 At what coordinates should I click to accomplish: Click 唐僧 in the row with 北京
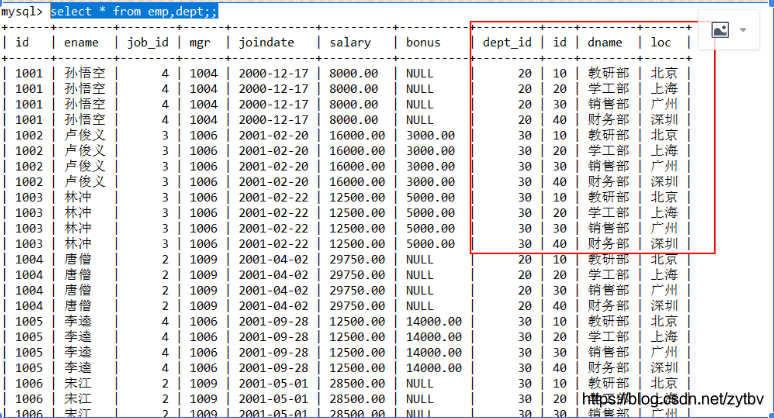coord(78,259)
